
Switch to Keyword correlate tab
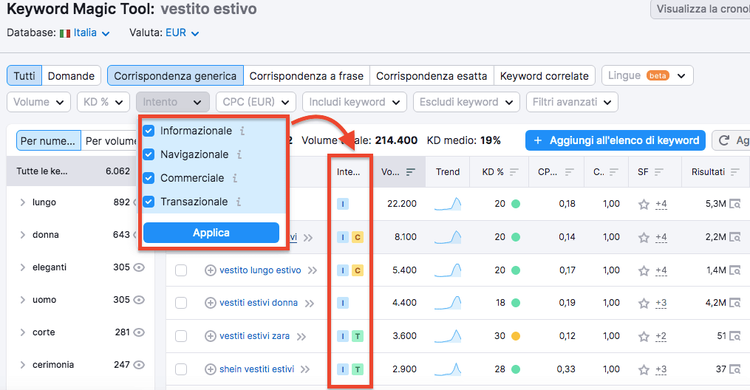[x=544, y=76]
